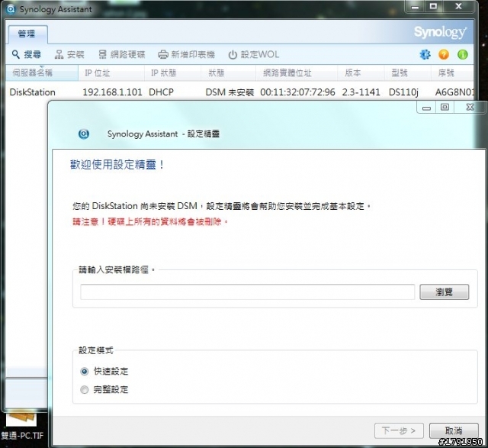488x448 pixels.
Task: Click the 安裝 install toolbar button
Action: tap(69, 54)
